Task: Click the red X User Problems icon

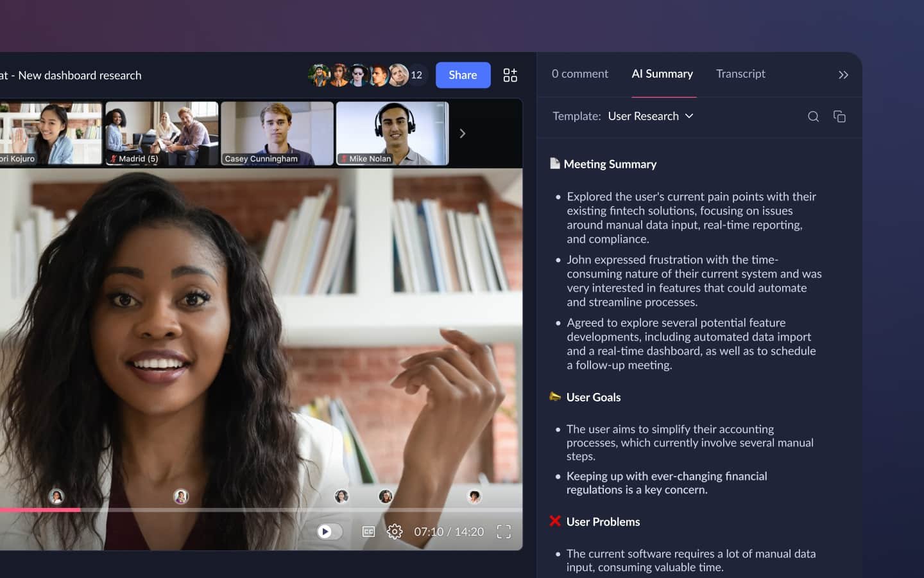Action: point(555,521)
